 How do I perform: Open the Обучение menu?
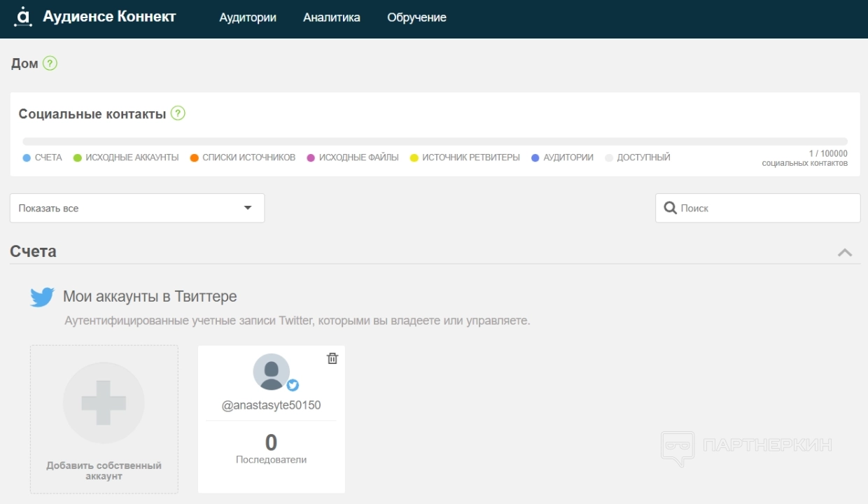click(x=416, y=17)
